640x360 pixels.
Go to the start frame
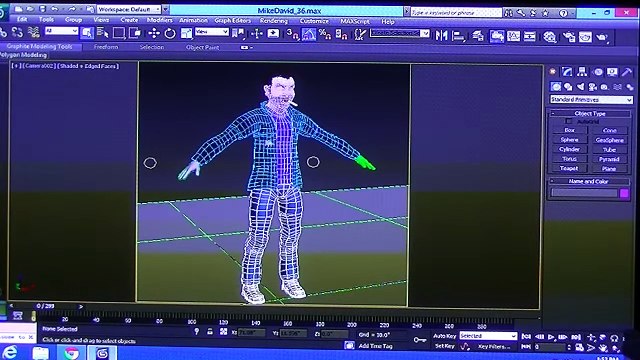point(526,336)
